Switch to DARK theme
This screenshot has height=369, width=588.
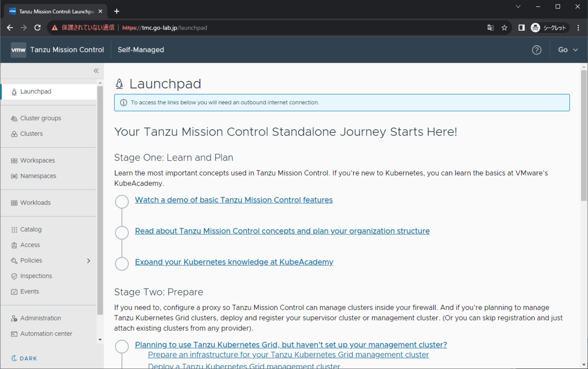[x=24, y=358]
